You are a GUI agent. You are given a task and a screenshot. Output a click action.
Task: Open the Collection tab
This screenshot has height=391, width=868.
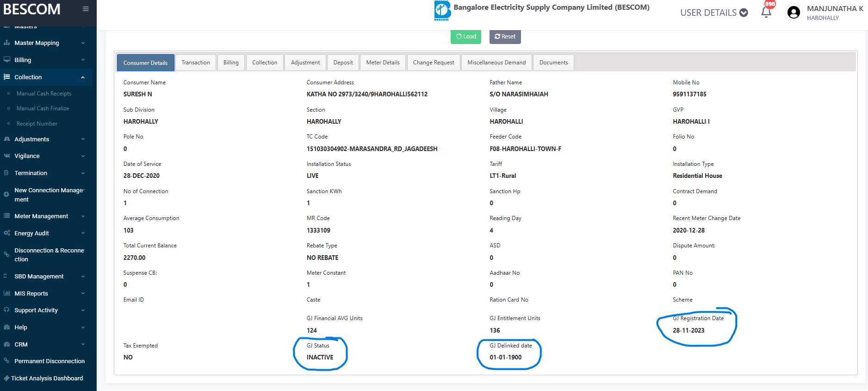(x=265, y=63)
